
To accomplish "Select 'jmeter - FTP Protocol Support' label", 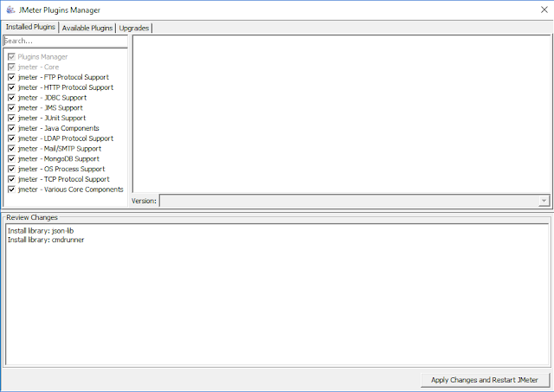I will pyautogui.click(x=63, y=77).
